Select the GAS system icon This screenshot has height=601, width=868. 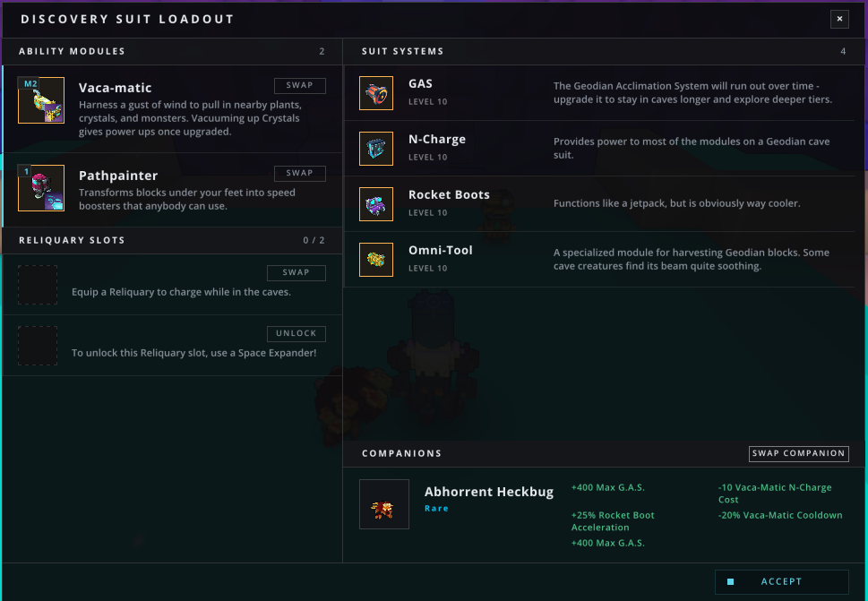click(376, 93)
